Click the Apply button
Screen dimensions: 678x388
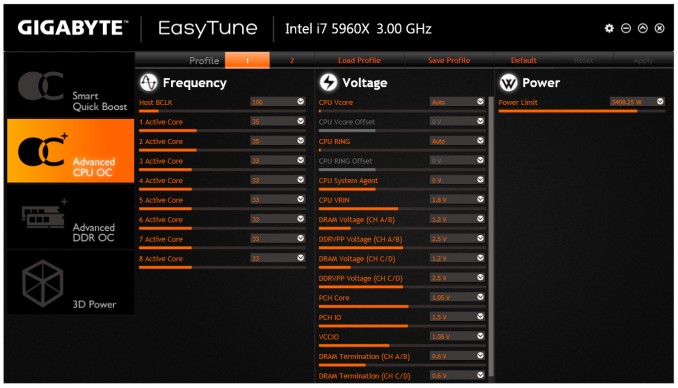click(643, 60)
